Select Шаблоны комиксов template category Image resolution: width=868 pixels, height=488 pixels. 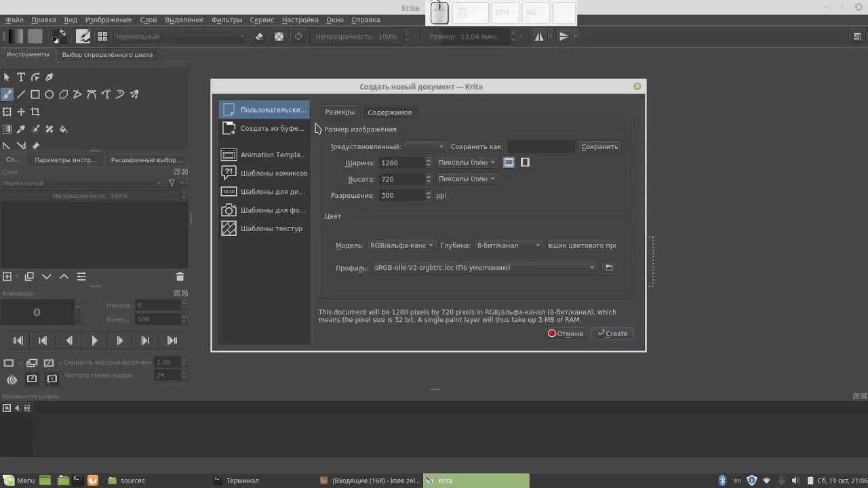click(x=264, y=173)
